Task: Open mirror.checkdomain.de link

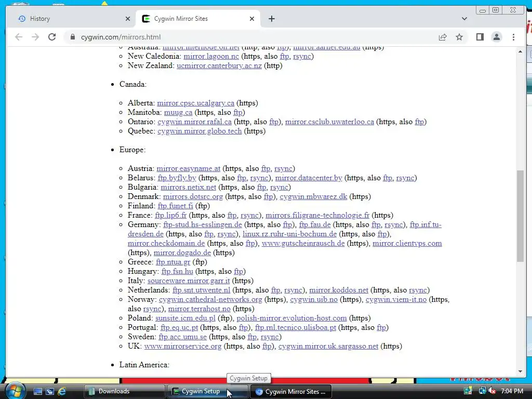Action: click(x=166, y=243)
